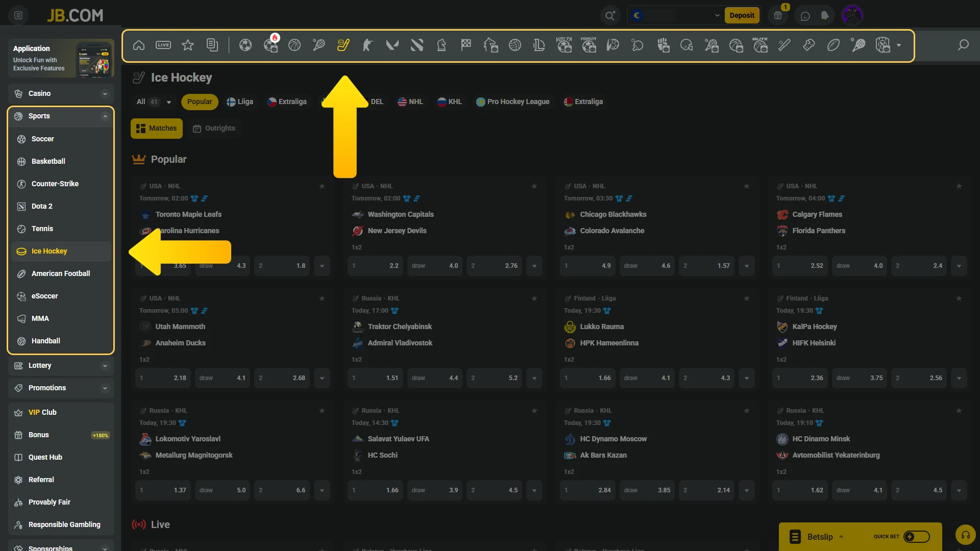Favorite the KalPa Hockey match star
Screen dimensions: 980x551
pyautogui.click(x=959, y=298)
